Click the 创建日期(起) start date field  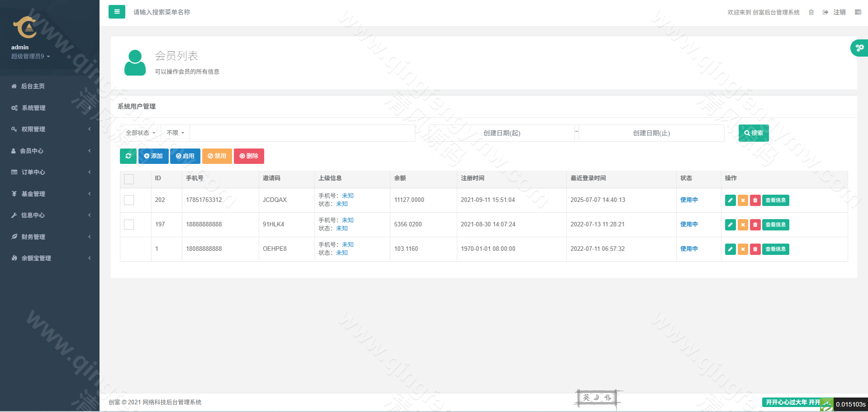pos(501,133)
